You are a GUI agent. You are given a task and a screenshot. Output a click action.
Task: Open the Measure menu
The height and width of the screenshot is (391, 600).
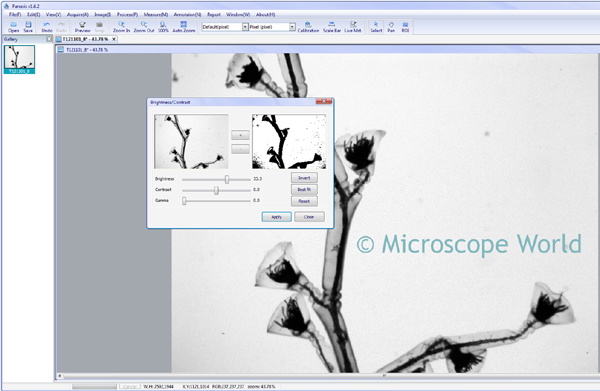(x=156, y=15)
